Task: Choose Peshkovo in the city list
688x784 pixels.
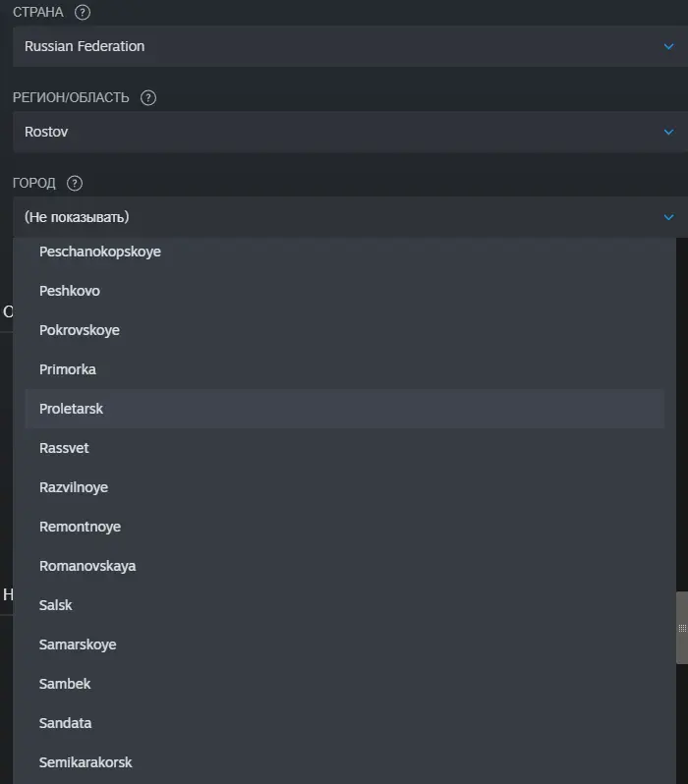Action: pos(344,291)
